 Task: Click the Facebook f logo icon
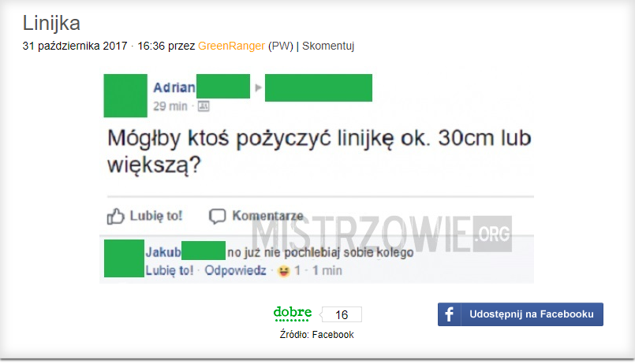449,314
